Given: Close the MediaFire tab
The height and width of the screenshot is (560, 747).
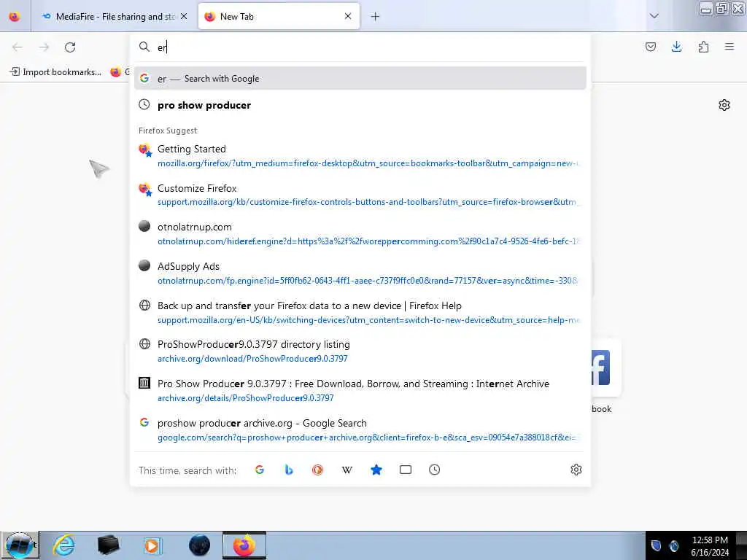Looking at the screenshot, I should pos(184,17).
